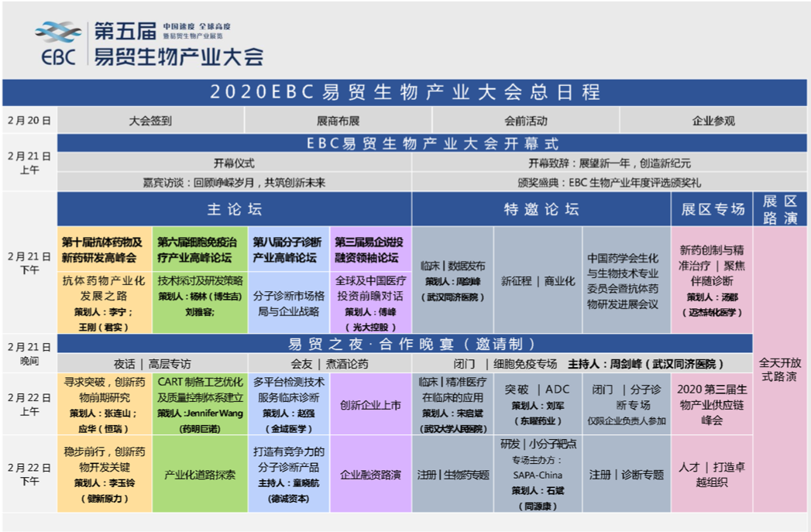
Task: Select 注册 | 诊断专题 cell
Action: (627, 474)
